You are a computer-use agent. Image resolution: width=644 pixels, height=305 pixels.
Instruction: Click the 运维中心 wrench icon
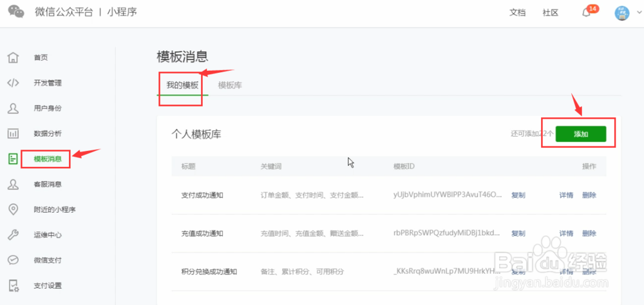(14, 235)
